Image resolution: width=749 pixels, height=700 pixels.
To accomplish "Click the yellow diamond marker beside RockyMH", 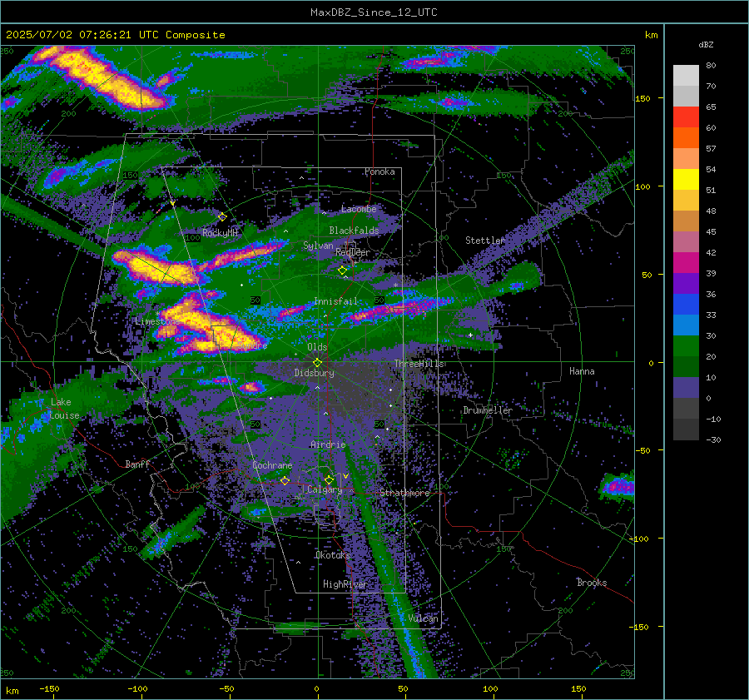I will 222,217.
